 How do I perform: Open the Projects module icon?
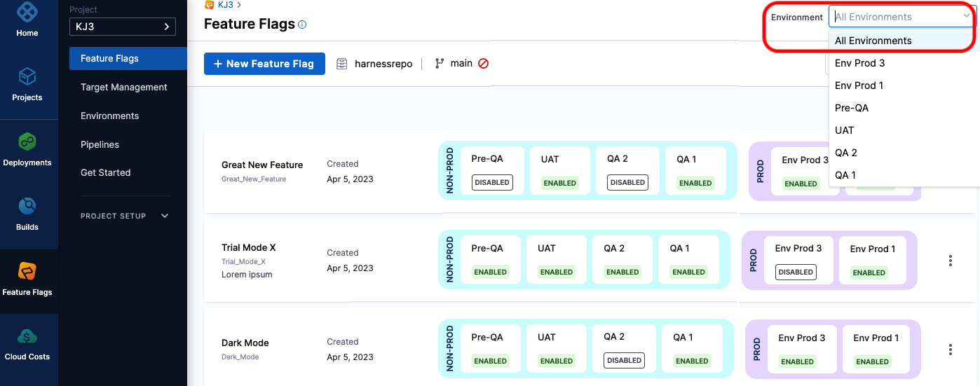pos(27,76)
